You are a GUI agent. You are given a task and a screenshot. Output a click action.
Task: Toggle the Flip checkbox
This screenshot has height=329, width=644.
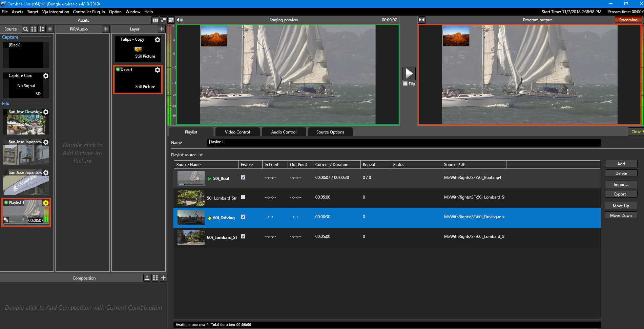pyautogui.click(x=405, y=84)
